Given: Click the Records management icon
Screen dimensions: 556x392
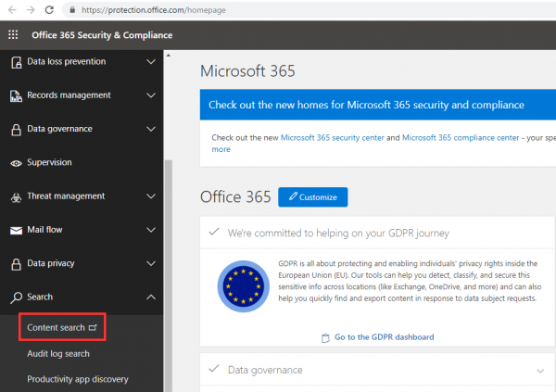Looking at the screenshot, I should point(16,95).
